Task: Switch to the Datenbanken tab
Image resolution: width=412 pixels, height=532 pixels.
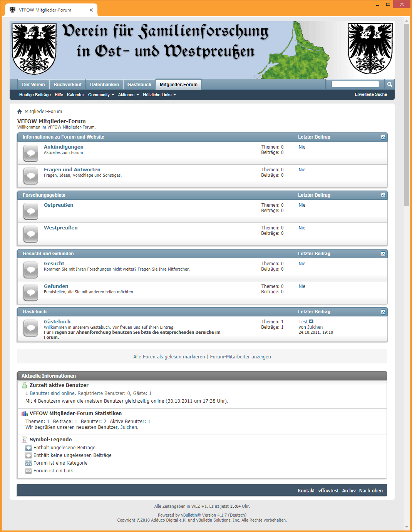Action: (104, 84)
